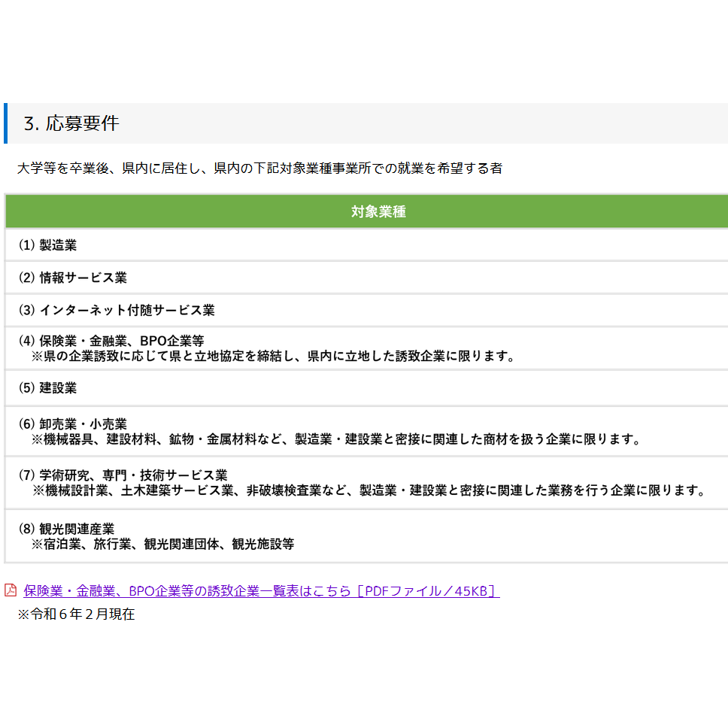This screenshot has width=728, height=728.
Task: Click the blue accent bar beside 応募要件
Action: 5,123
